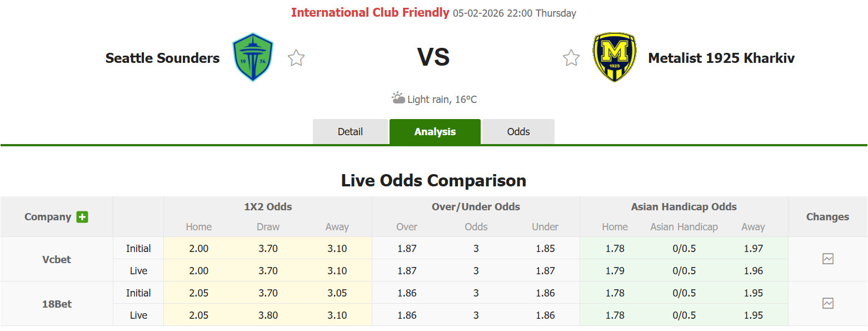The height and width of the screenshot is (331, 868).
Task: Click the 1X2 Odds column header
Action: click(x=267, y=207)
